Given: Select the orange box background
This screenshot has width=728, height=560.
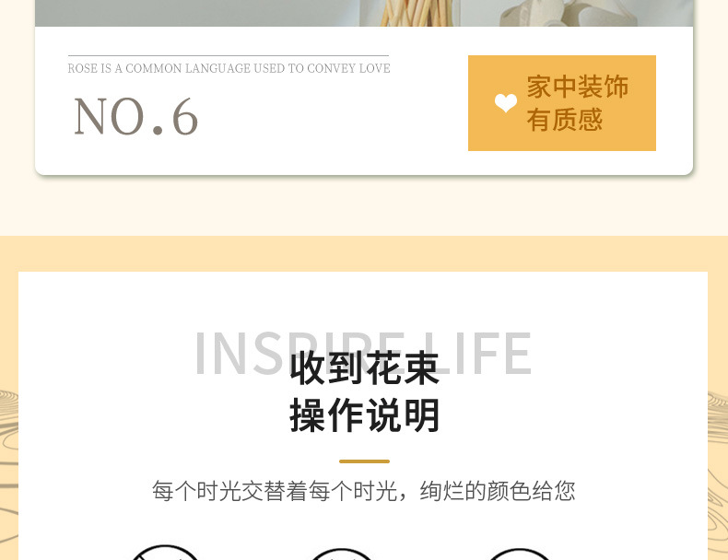Looking at the screenshot, I should pos(562,103).
